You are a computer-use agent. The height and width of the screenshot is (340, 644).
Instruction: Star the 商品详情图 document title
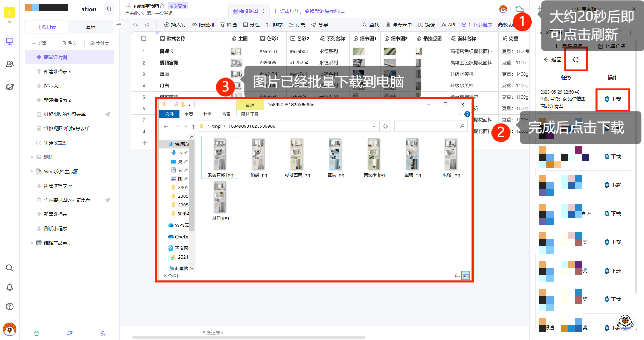coord(161,5)
